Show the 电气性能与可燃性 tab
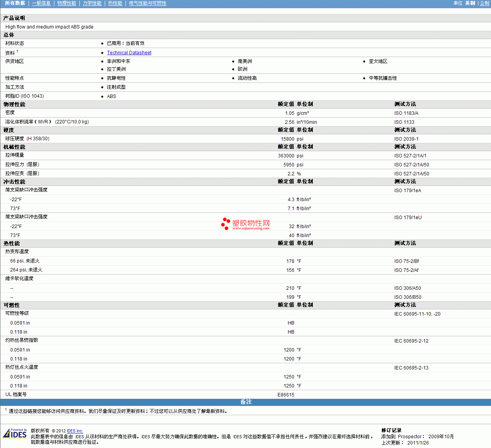This screenshot has height=448, width=491. point(147,3)
